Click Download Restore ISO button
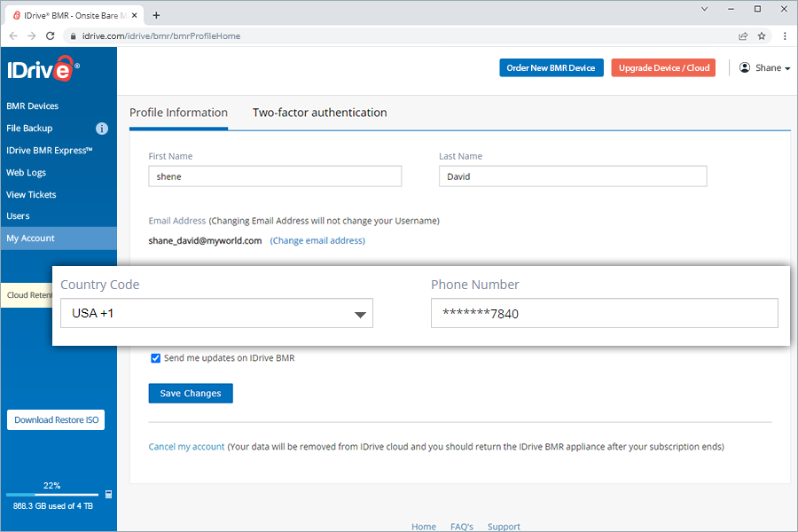This screenshot has width=798, height=532. click(56, 420)
